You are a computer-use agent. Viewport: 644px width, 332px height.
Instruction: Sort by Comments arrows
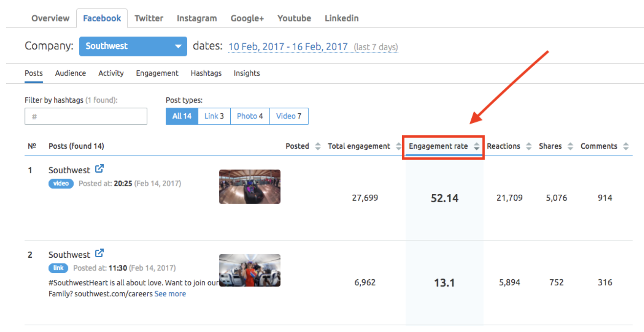point(626,146)
